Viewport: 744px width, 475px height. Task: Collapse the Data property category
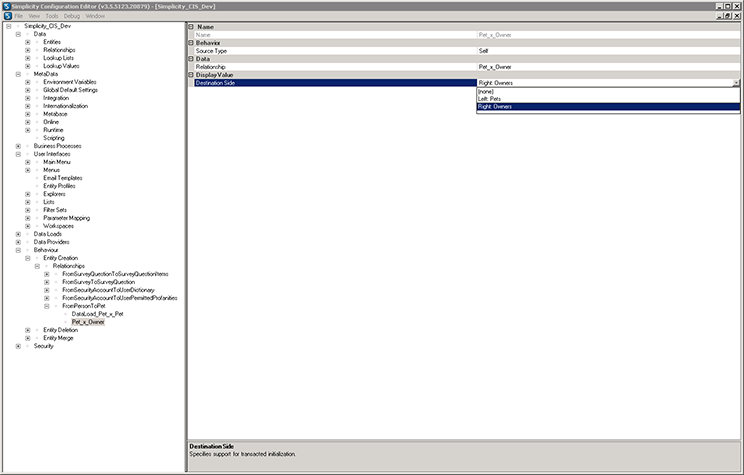(x=191, y=59)
